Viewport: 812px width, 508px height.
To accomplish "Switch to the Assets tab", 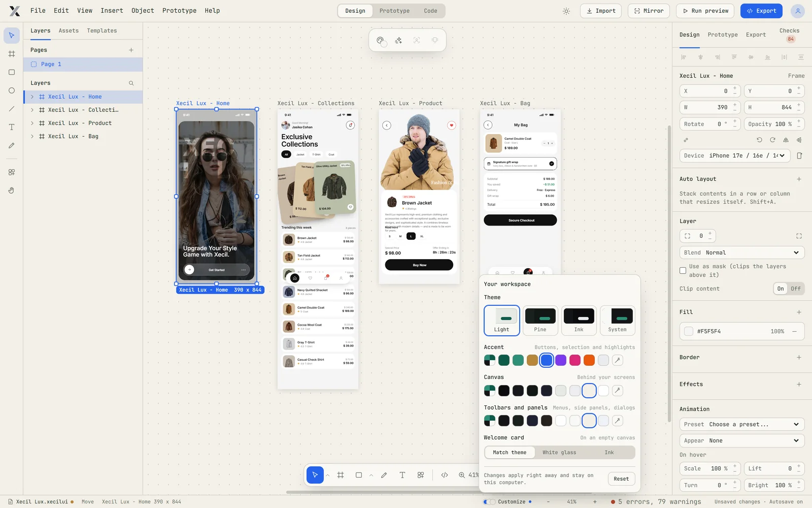I will (69, 30).
